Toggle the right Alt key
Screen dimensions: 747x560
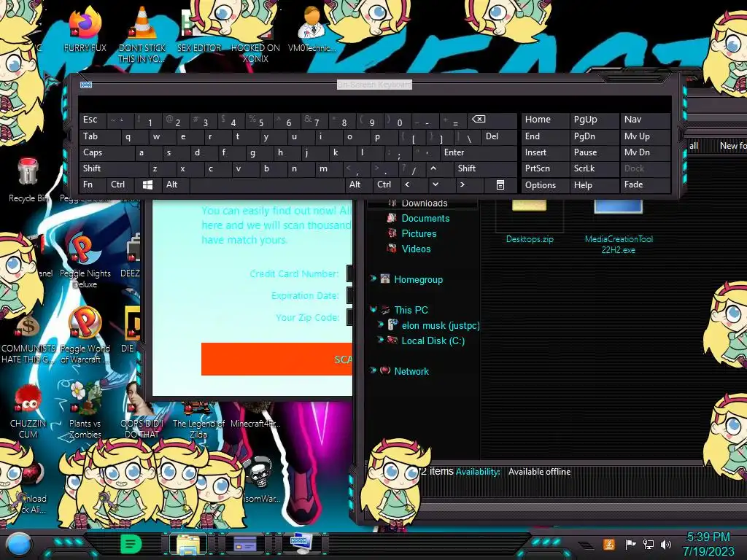click(358, 184)
